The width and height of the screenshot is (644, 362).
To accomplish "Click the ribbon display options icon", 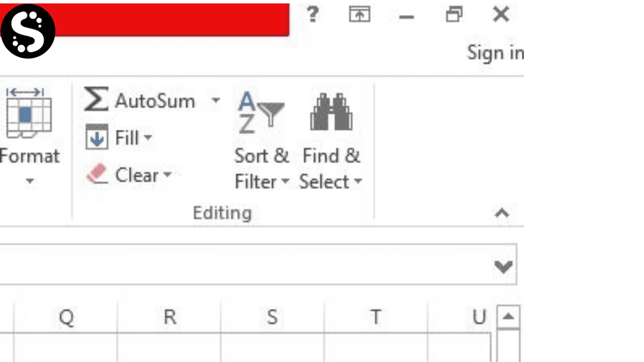I will pos(359,15).
